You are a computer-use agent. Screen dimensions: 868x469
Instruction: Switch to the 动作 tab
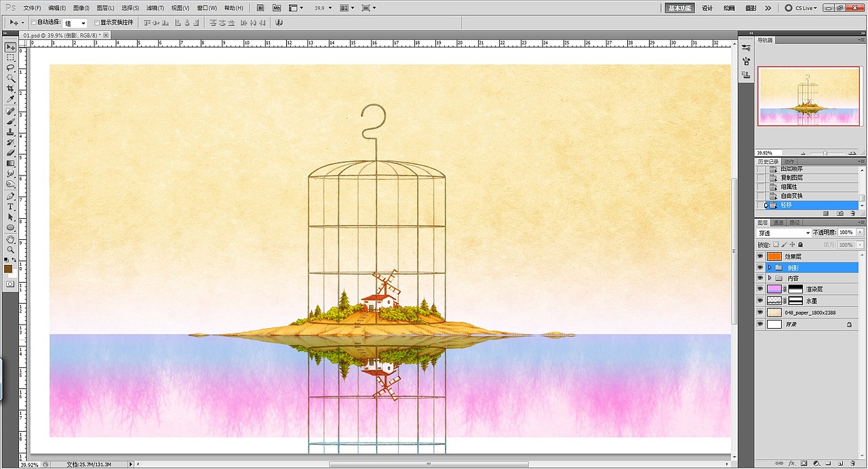(x=789, y=161)
